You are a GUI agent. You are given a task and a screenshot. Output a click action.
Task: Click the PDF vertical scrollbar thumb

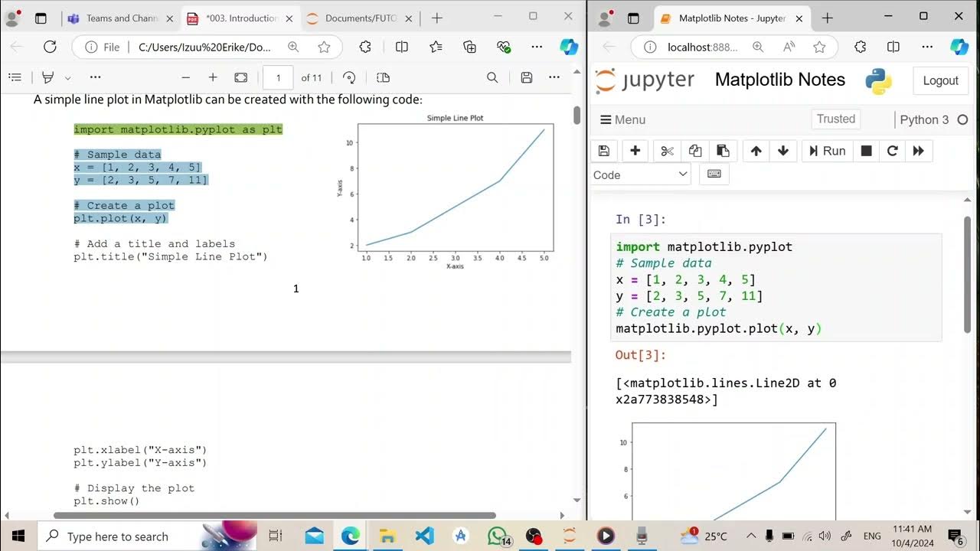[577, 115]
